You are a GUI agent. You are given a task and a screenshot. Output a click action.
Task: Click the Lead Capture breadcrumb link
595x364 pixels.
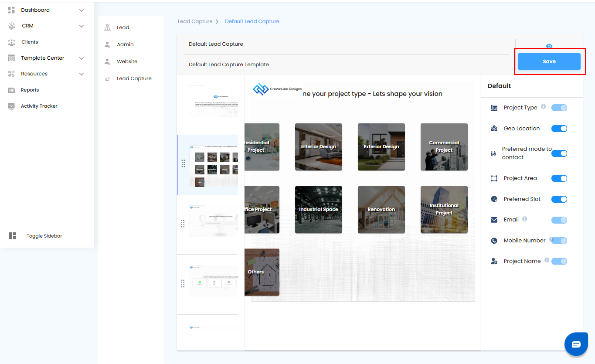195,21
